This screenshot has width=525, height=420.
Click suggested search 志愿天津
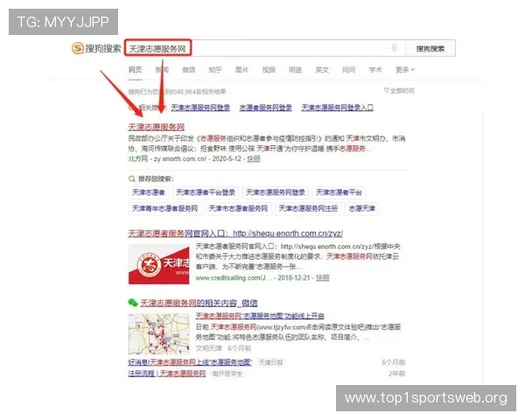362,208
